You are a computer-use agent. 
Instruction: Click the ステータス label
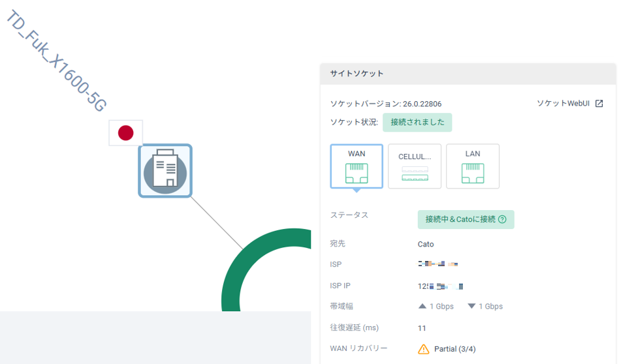[x=349, y=215]
